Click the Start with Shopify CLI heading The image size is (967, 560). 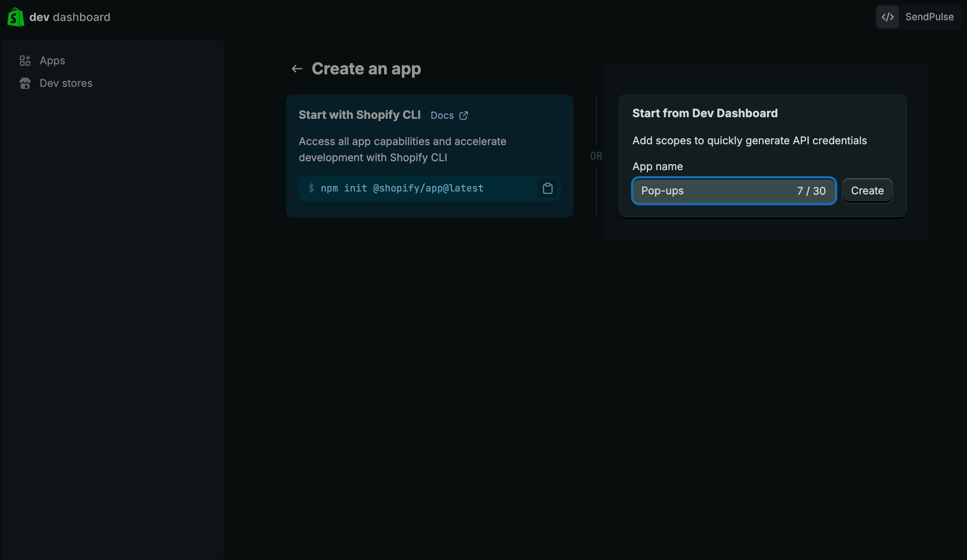359,115
